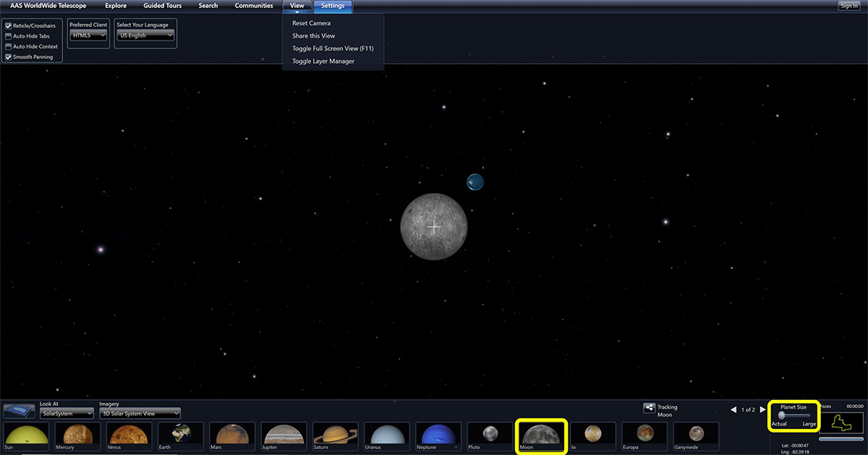Select the Saturn thumbnail
Image resolution: width=868 pixels, height=455 pixels.
334,437
